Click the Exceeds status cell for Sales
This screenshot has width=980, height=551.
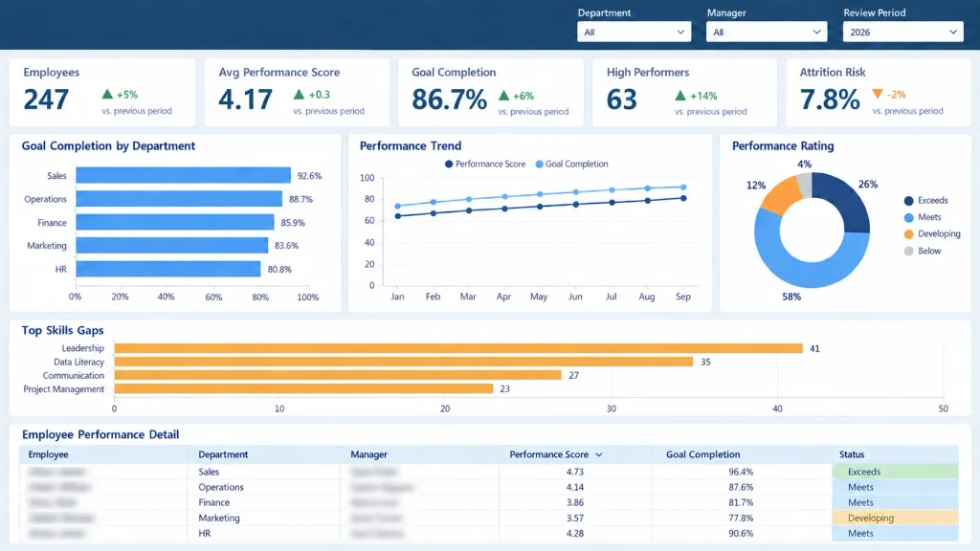click(895, 472)
